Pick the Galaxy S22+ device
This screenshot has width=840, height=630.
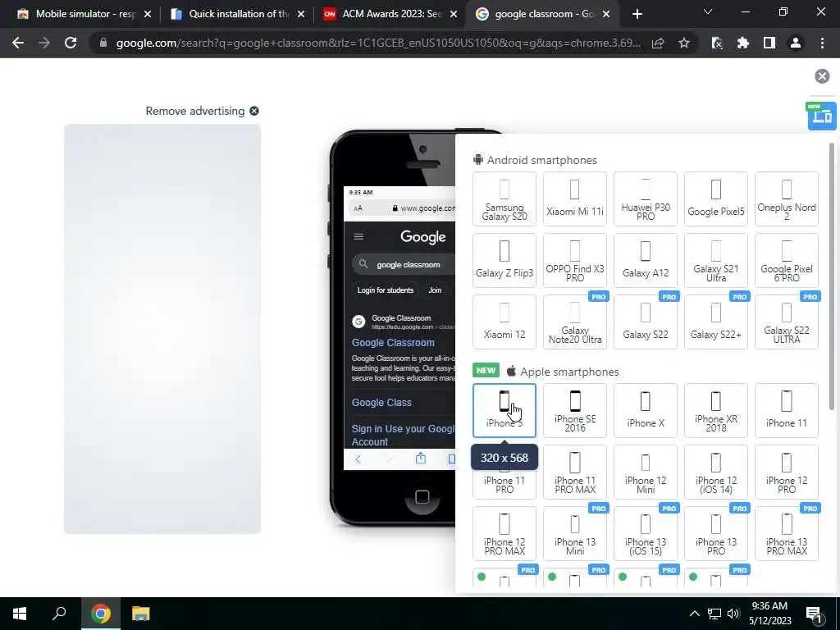click(x=715, y=322)
